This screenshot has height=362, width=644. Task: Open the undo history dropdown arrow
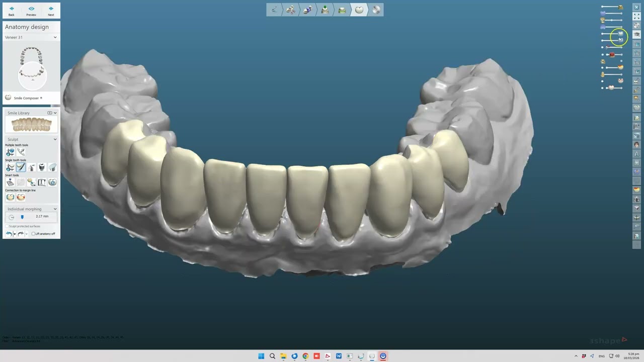pos(14,234)
